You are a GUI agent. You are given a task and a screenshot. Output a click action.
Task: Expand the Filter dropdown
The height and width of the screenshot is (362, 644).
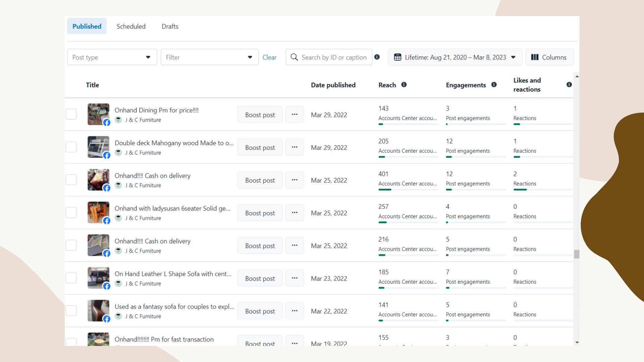pos(209,57)
